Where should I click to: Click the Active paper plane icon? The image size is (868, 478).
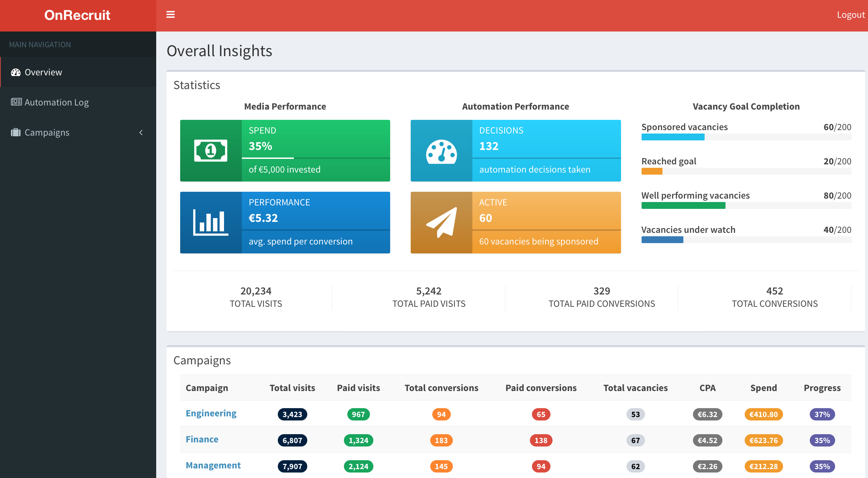tap(441, 223)
